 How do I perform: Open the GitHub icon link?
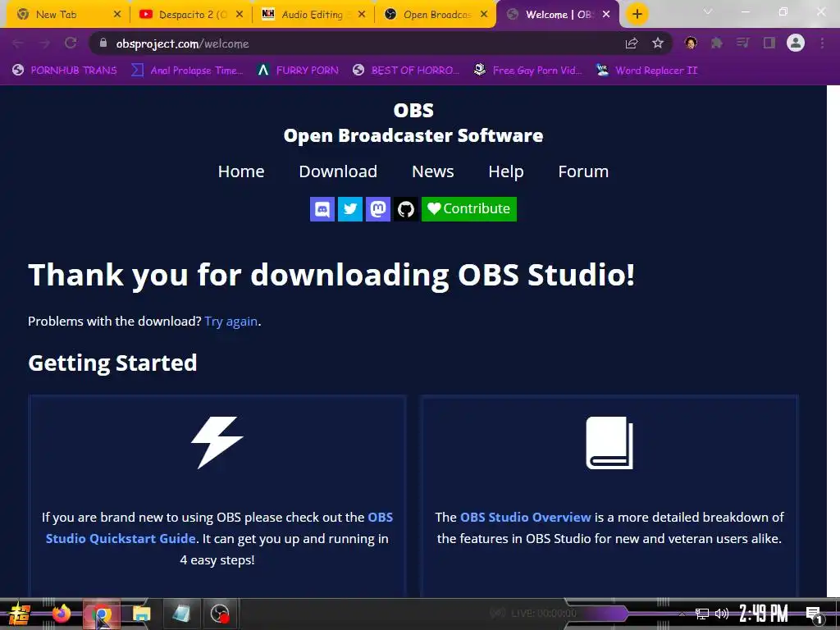[x=405, y=209]
